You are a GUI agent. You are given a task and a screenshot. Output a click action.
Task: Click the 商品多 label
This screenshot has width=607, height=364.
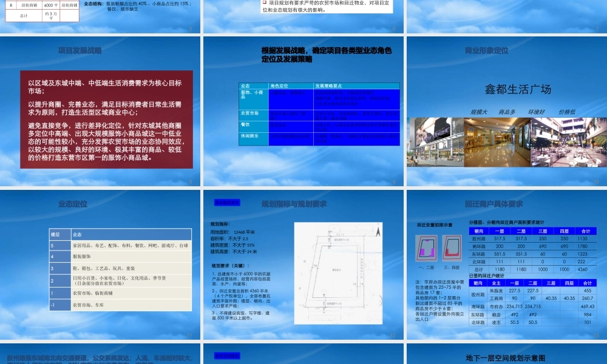[x=507, y=112]
